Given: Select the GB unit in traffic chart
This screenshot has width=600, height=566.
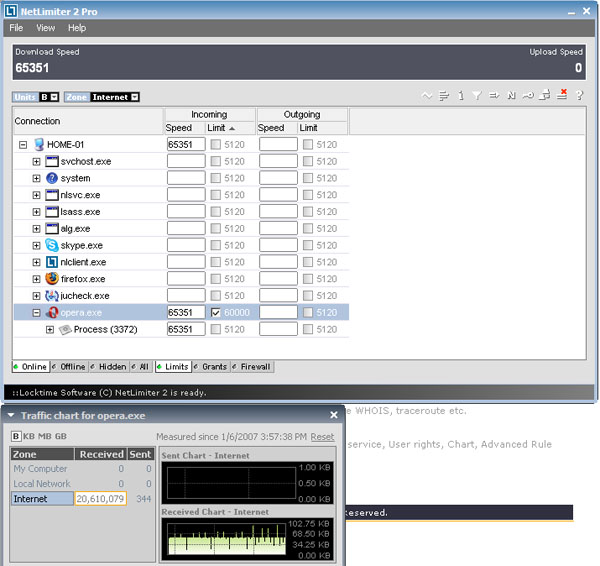Looking at the screenshot, I should point(61,436).
